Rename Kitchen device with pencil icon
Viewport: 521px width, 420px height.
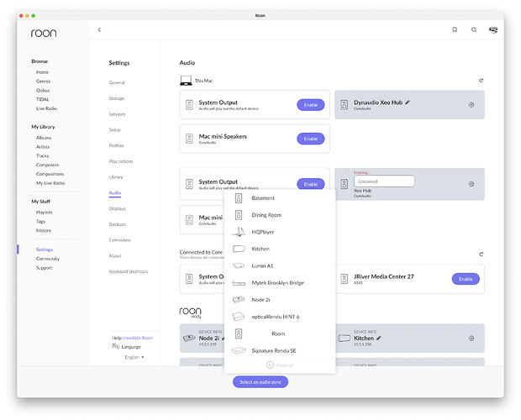[379, 339]
